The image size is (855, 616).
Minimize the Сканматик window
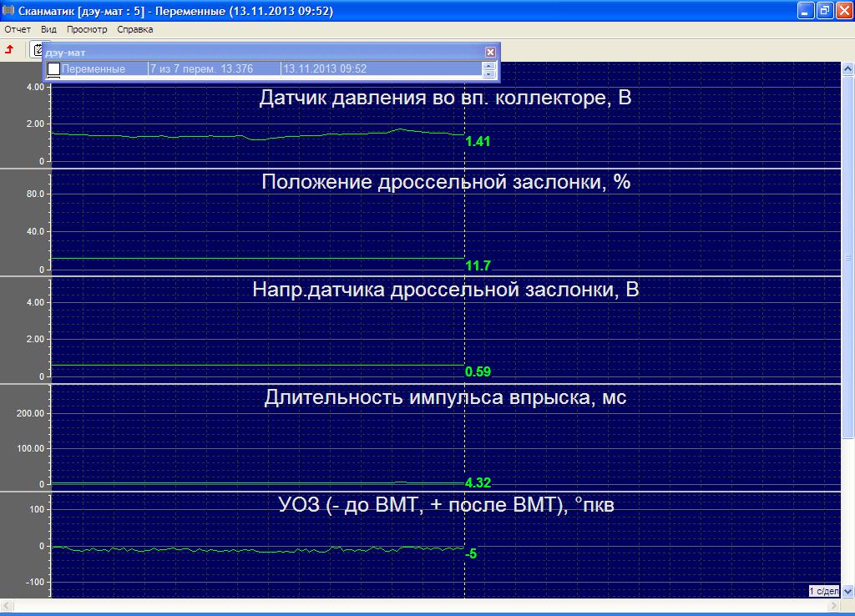click(806, 10)
